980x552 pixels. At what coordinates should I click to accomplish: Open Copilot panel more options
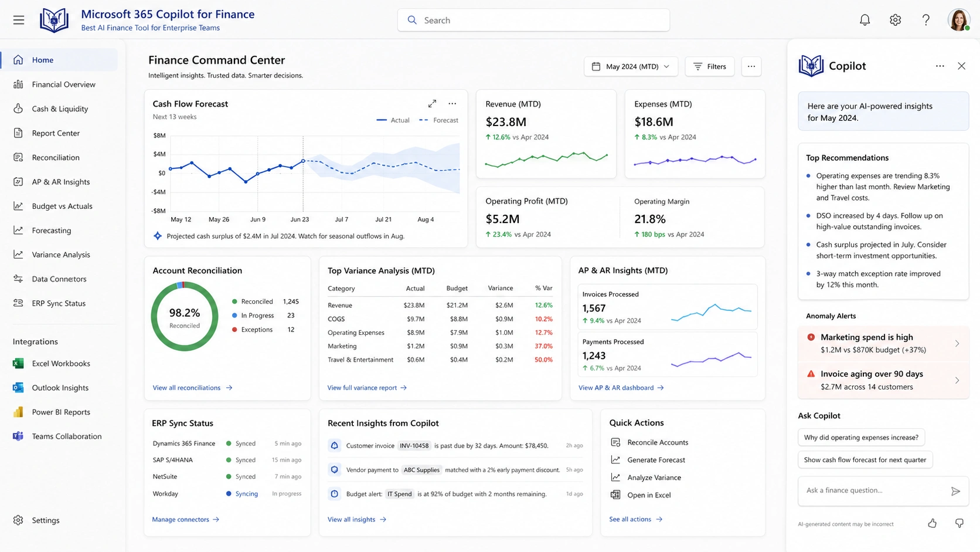point(940,66)
